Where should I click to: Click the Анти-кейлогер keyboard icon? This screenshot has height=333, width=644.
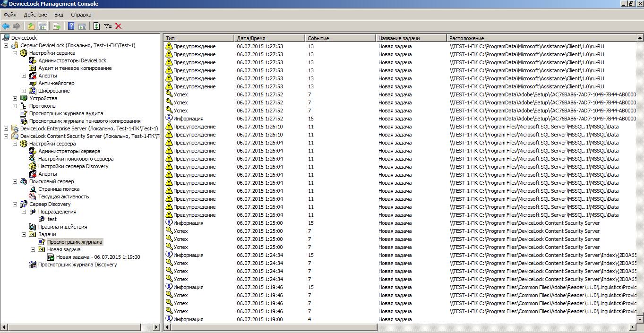[33, 83]
